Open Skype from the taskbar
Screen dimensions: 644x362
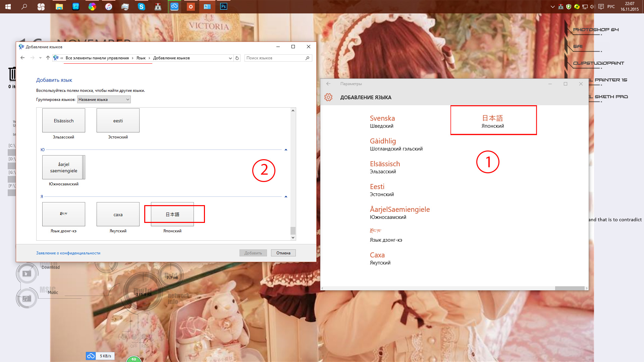pyautogui.click(x=142, y=6)
